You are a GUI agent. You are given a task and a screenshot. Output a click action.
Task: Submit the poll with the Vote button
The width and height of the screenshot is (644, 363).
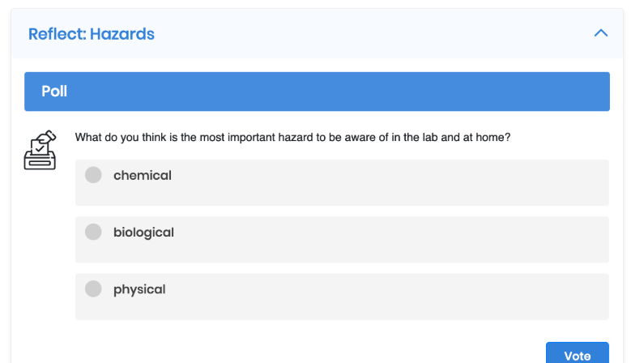(577, 353)
